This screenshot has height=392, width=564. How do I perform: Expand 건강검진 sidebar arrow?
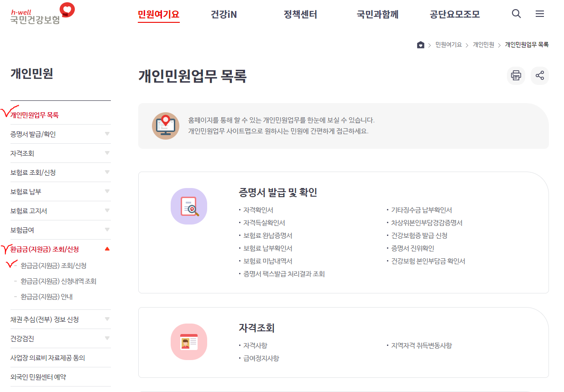[107, 339]
